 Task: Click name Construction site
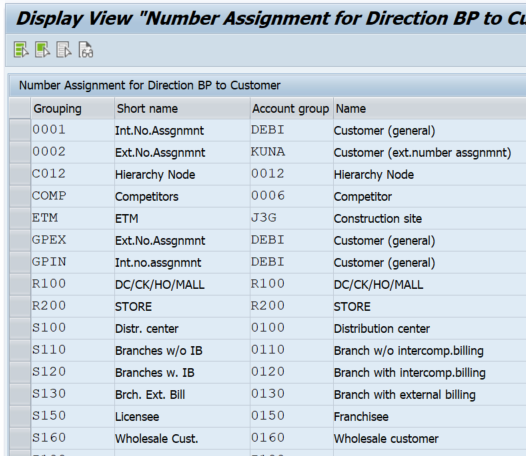tap(430, 218)
